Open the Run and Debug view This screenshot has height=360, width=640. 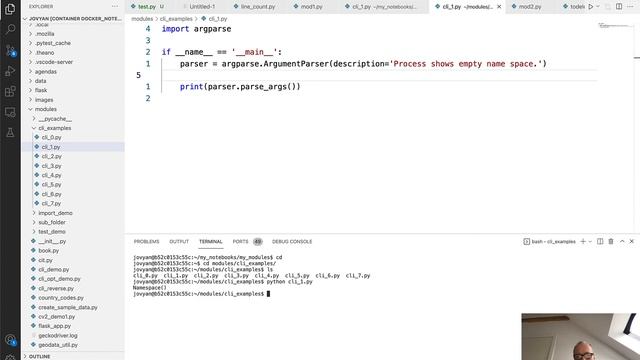[10, 71]
